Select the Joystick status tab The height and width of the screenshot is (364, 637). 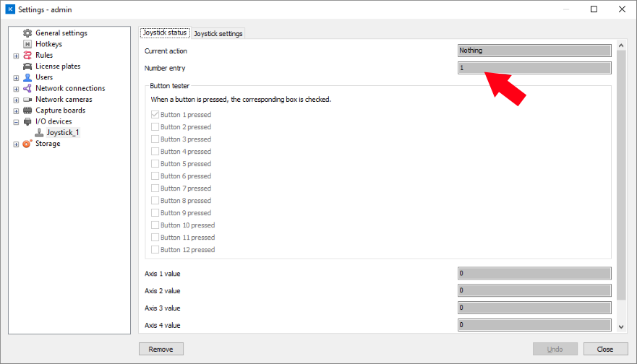point(165,33)
